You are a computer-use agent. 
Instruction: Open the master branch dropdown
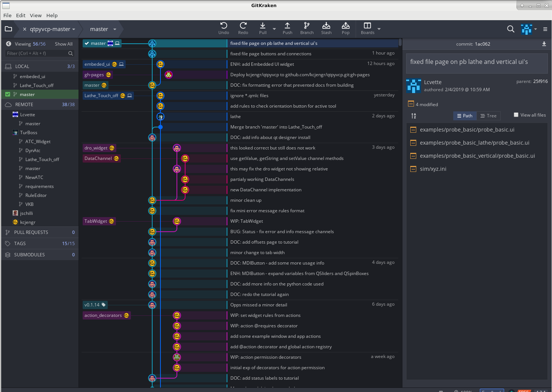(115, 29)
